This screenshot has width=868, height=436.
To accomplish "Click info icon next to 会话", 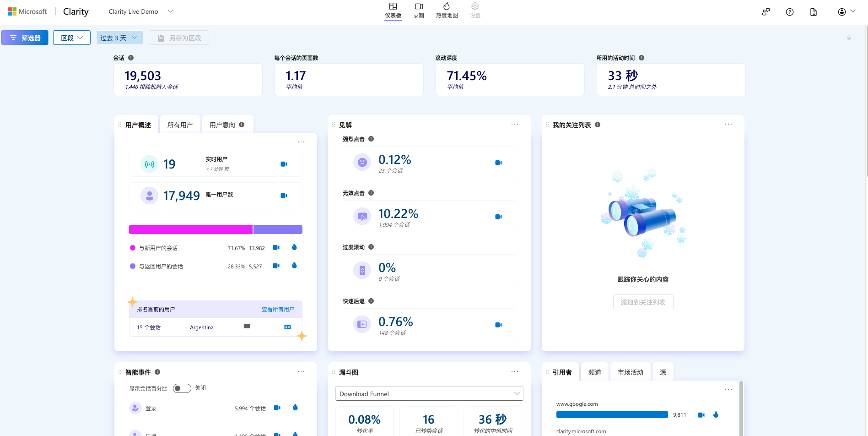I will pyautogui.click(x=131, y=58).
